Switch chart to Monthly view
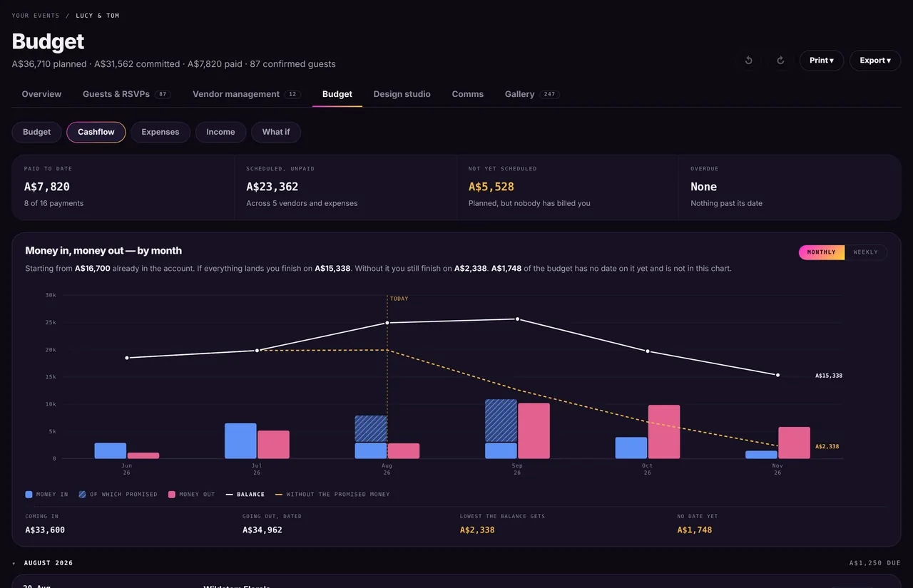The image size is (913, 588). (822, 252)
